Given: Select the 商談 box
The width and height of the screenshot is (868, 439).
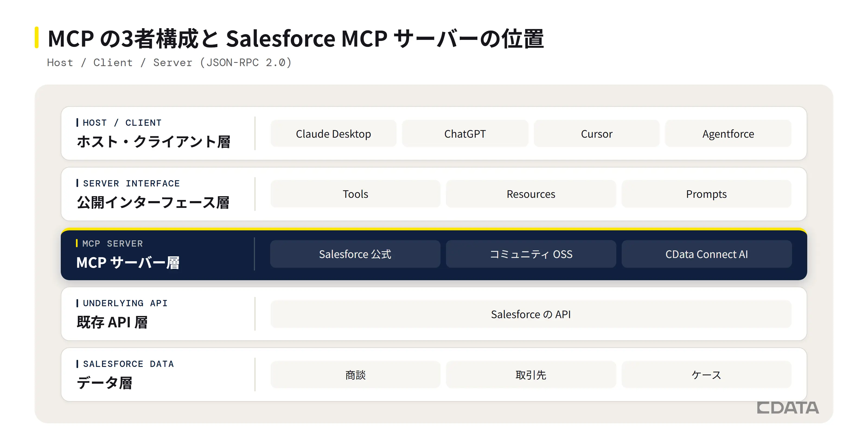Looking at the screenshot, I should coord(355,374).
